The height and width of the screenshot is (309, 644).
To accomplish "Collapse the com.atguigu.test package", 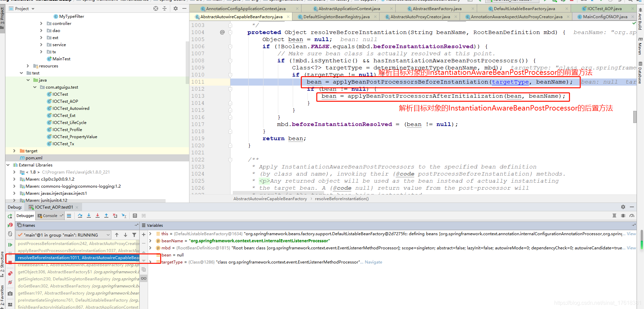I will pyautogui.click(x=35, y=87).
